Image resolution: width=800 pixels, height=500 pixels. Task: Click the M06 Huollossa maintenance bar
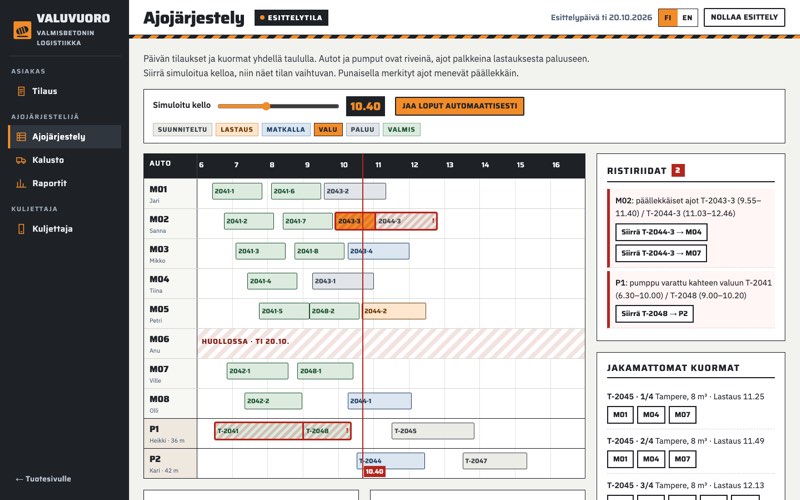tap(391, 343)
